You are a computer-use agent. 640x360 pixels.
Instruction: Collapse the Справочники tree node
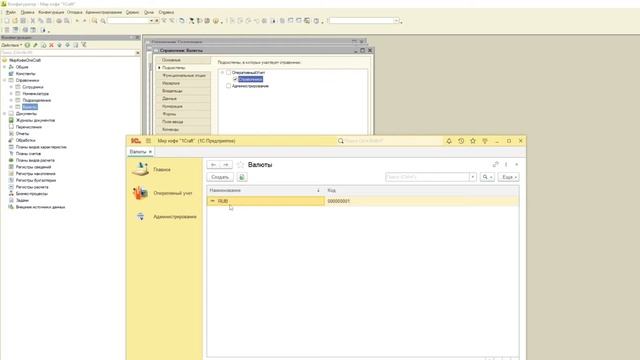[4, 80]
